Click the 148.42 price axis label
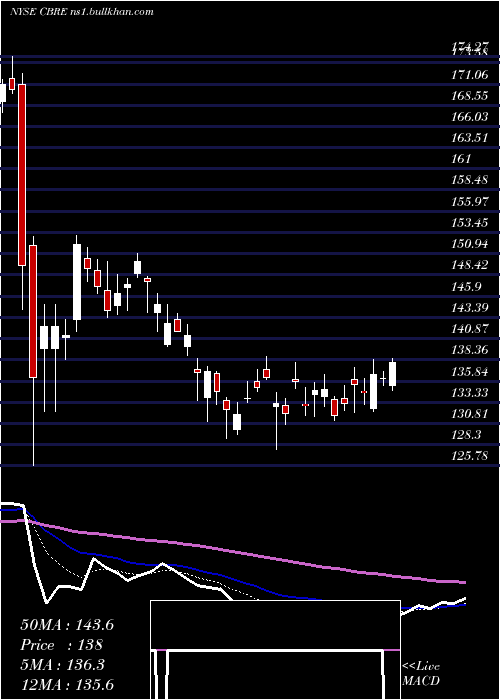The image size is (500, 700). pos(470,265)
